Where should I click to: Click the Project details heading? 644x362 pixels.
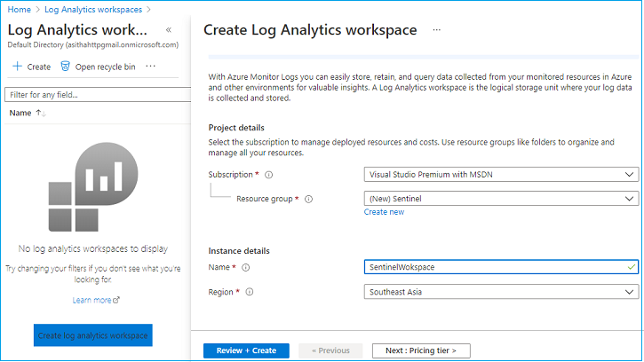(x=236, y=128)
